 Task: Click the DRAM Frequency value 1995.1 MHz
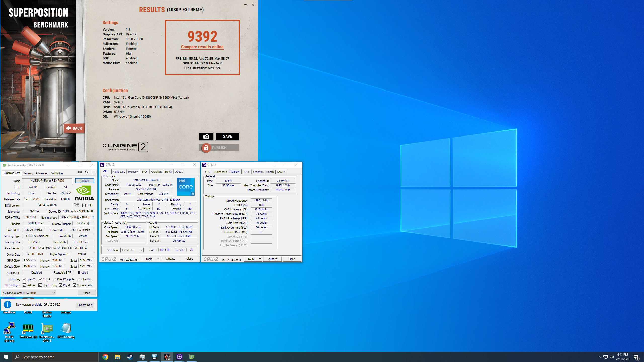[261, 200]
